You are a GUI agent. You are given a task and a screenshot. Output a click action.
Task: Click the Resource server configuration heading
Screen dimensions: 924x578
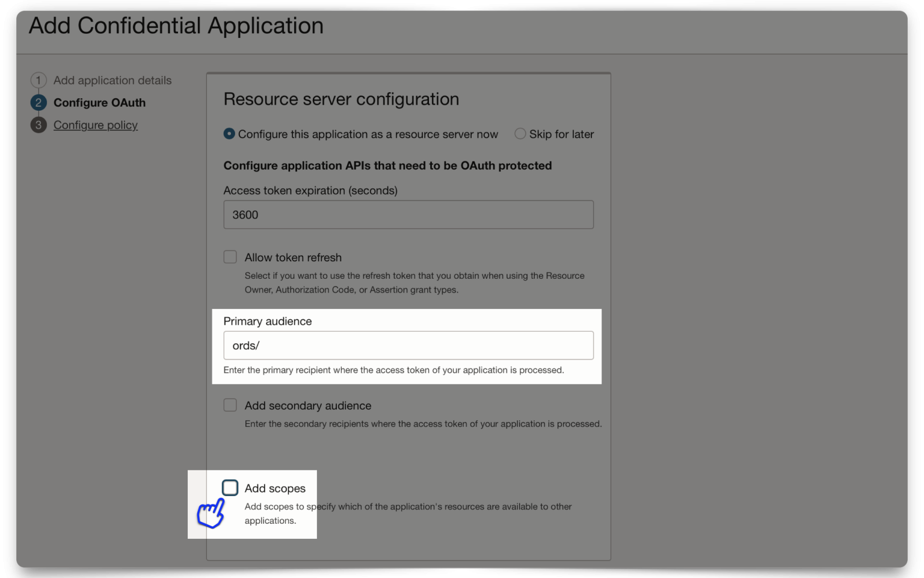pyautogui.click(x=341, y=99)
